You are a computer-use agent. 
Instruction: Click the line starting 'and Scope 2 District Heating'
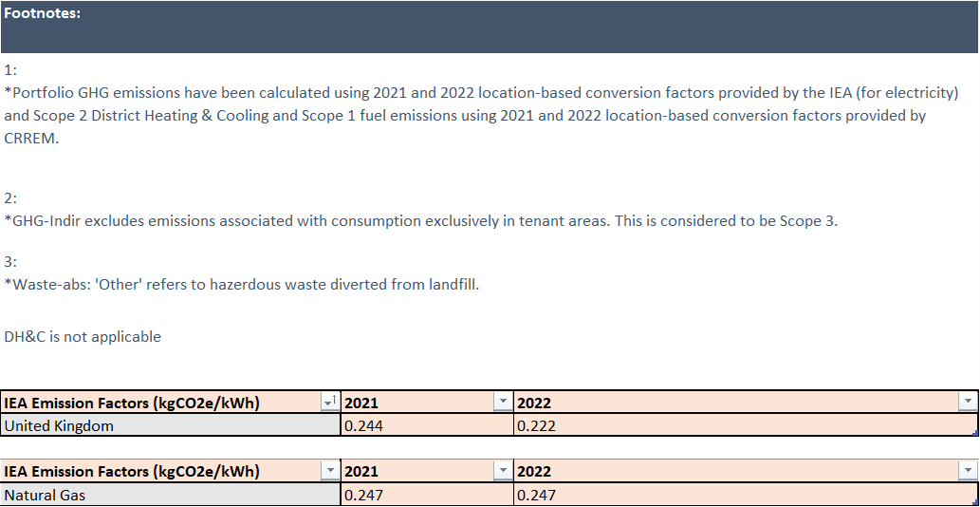[x=465, y=116]
